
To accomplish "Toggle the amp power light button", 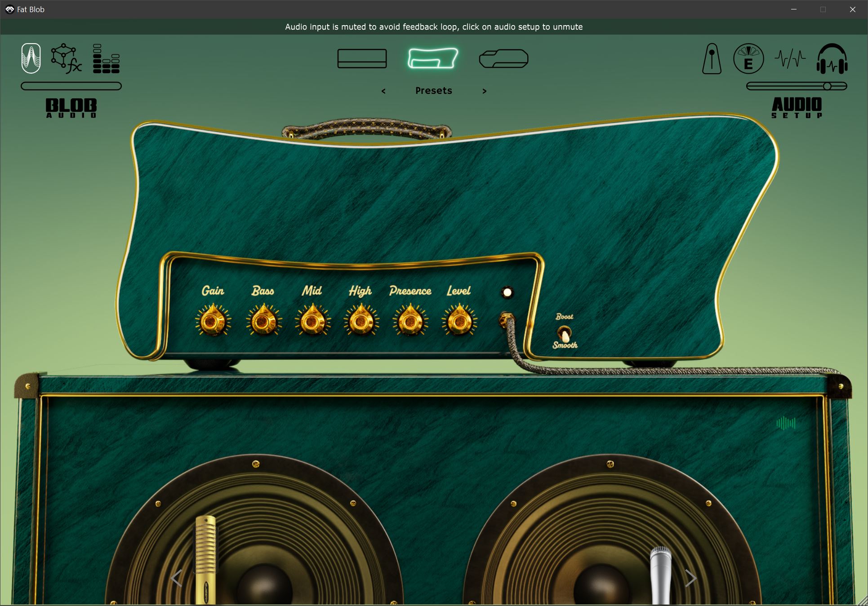I will click(x=507, y=293).
